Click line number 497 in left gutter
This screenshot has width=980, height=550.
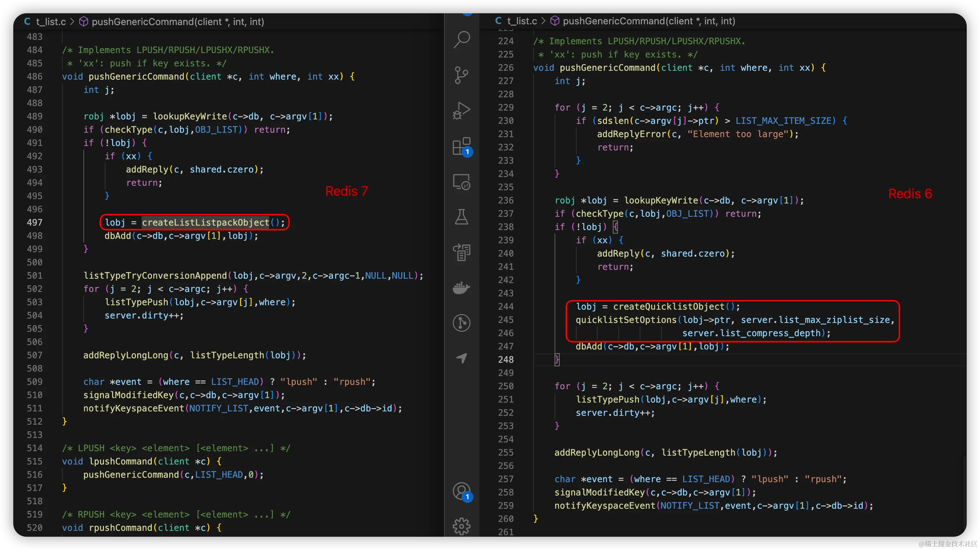35,223
